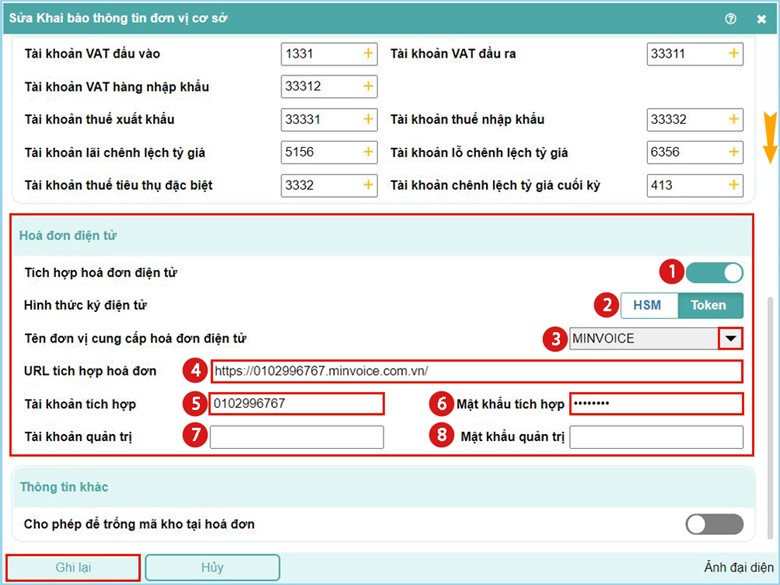Click the Mật khẩu tích hợp password field

656,404
